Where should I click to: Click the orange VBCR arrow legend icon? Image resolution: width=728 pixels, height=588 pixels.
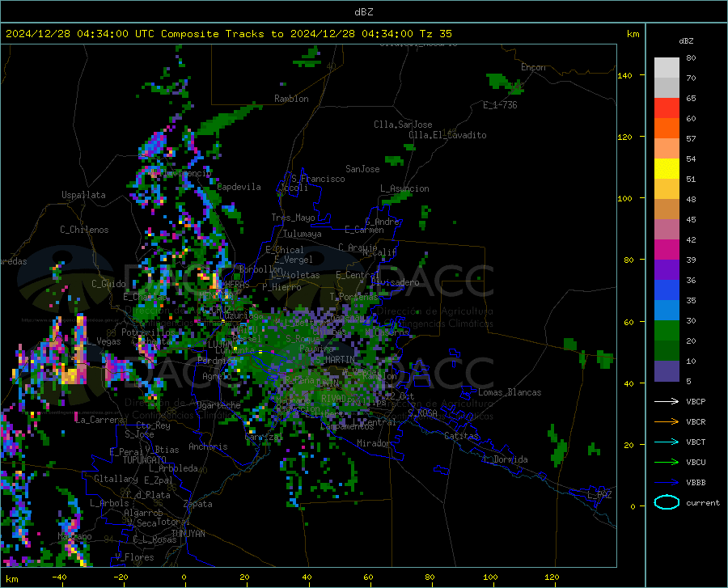pos(667,422)
